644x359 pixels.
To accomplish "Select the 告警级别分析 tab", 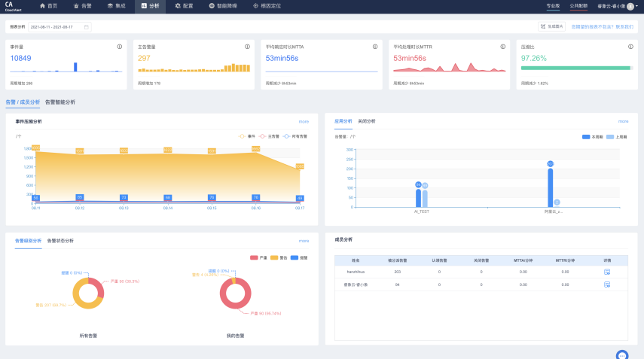I will coord(28,241).
